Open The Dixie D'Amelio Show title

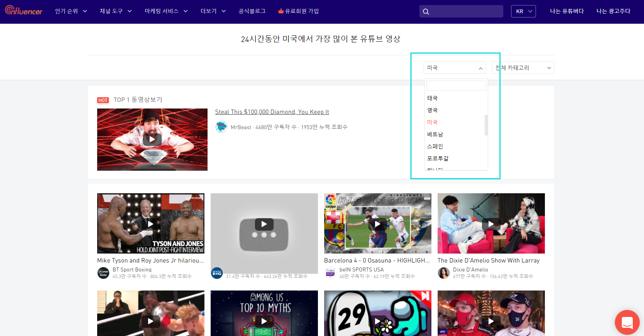pos(489,261)
